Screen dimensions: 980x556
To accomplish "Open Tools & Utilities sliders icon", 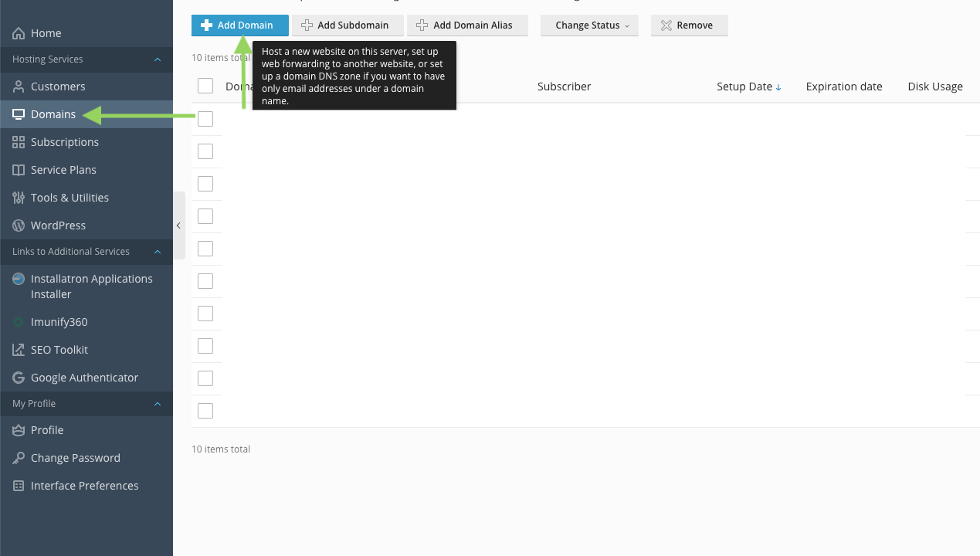I will [x=19, y=198].
